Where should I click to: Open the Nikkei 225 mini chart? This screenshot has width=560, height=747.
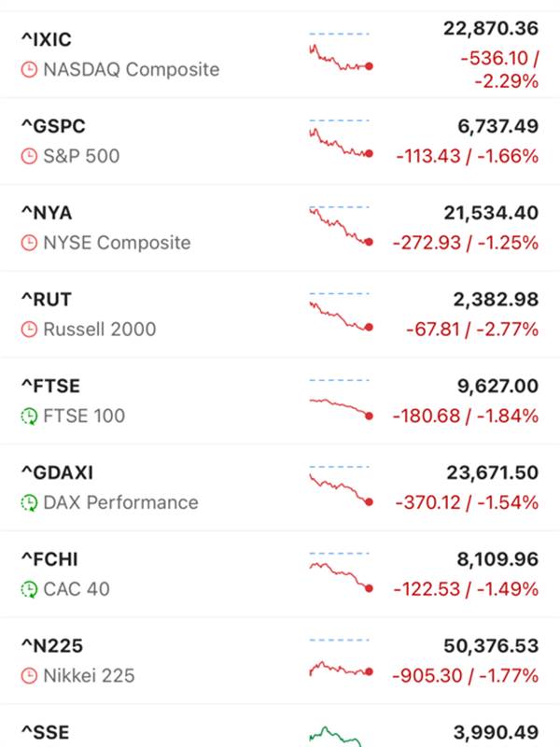click(341, 662)
